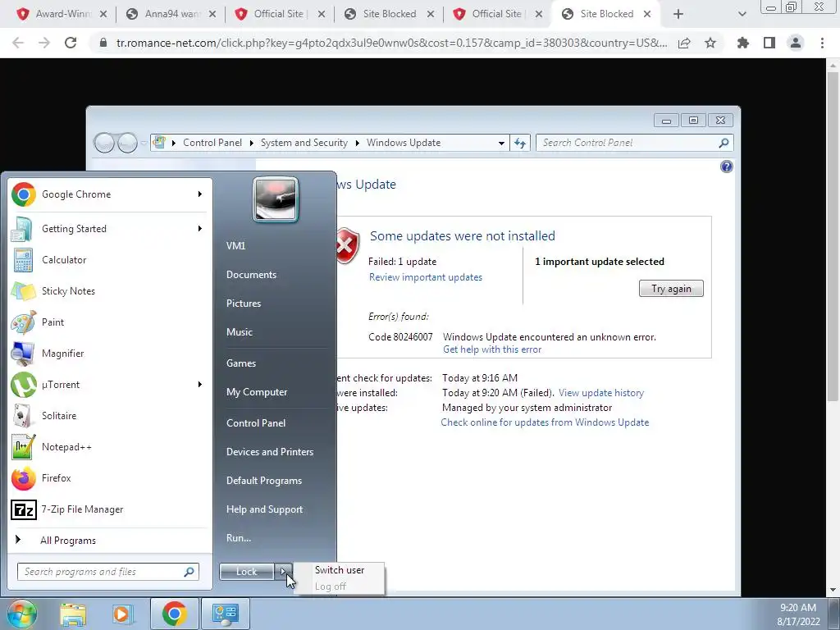
Task: Open Google Chrome from Start menu
Action: coord(109,194)
